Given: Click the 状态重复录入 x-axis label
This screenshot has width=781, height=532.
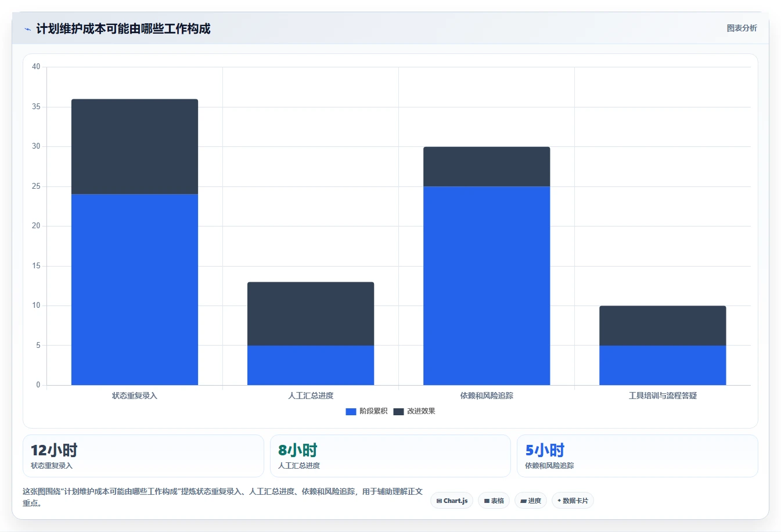Looking at the screenshot, I should [135, 396].
